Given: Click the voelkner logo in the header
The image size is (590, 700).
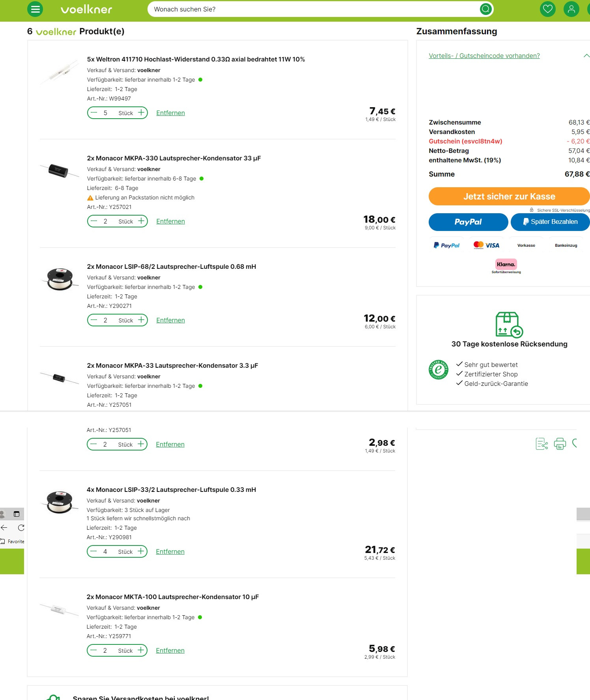Looking at the screenshot, I should [x=86, y=9].
